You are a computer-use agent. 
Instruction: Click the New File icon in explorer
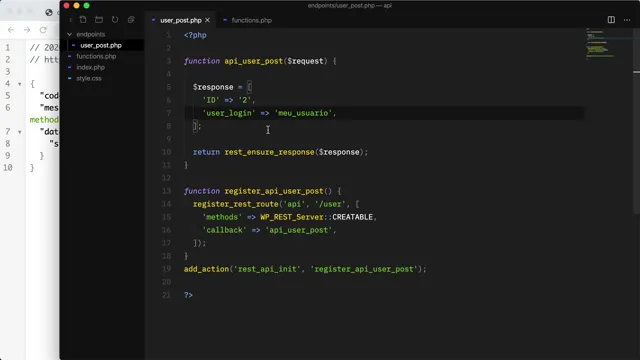[x=83, y=20]
